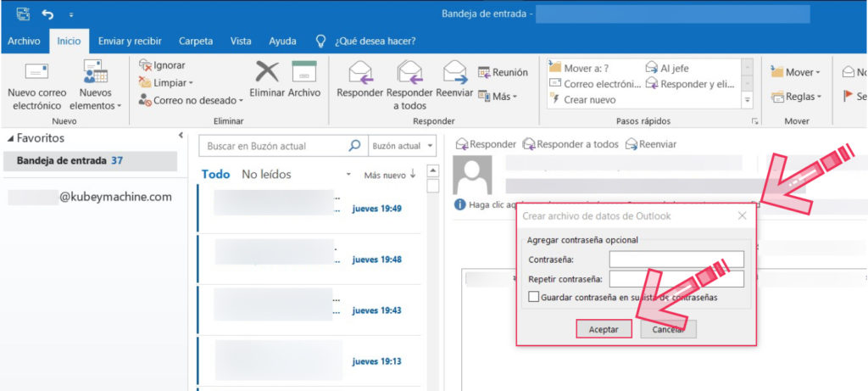
Task: Select quick step Correo electrónico
Action: pos(594,84)
